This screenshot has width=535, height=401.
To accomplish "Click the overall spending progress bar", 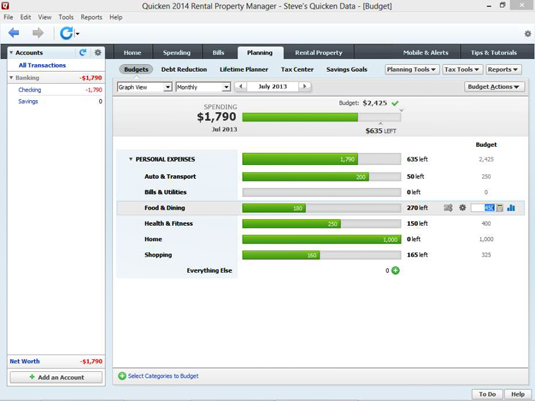I will 321,117.
